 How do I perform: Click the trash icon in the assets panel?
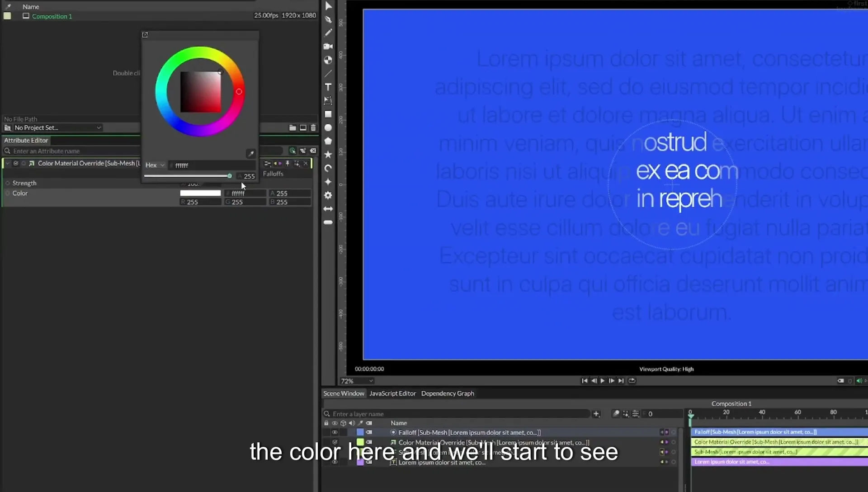(313, 128)
